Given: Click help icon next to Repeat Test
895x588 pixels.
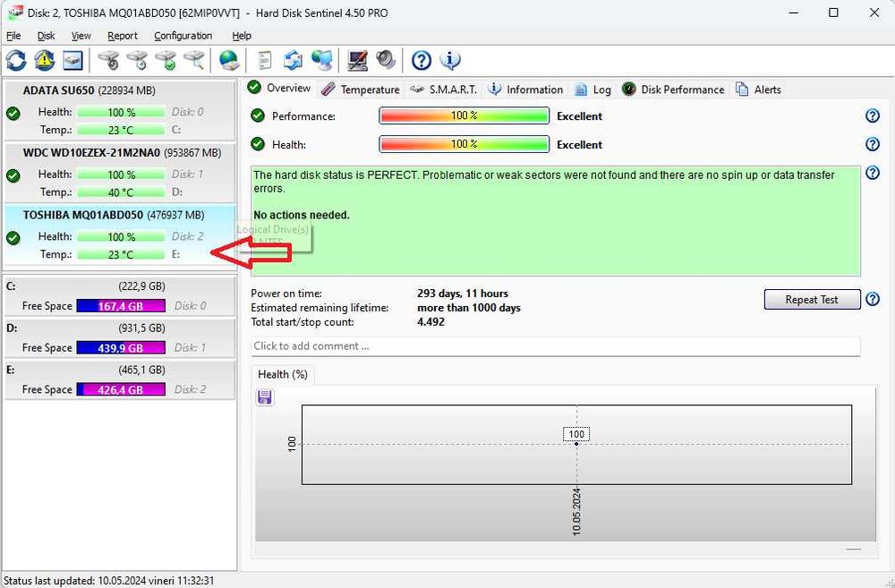Looking at the screenshot, I should (x=872, y=299).
